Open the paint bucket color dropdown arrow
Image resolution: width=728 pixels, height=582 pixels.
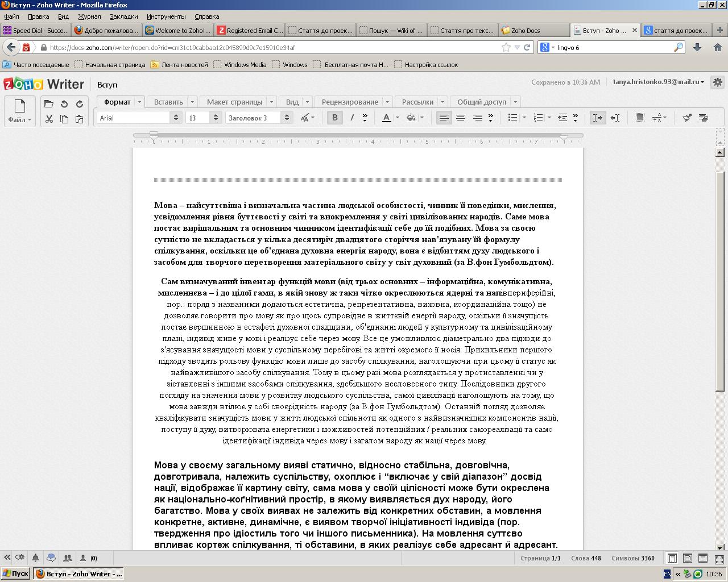pos(422,118)
